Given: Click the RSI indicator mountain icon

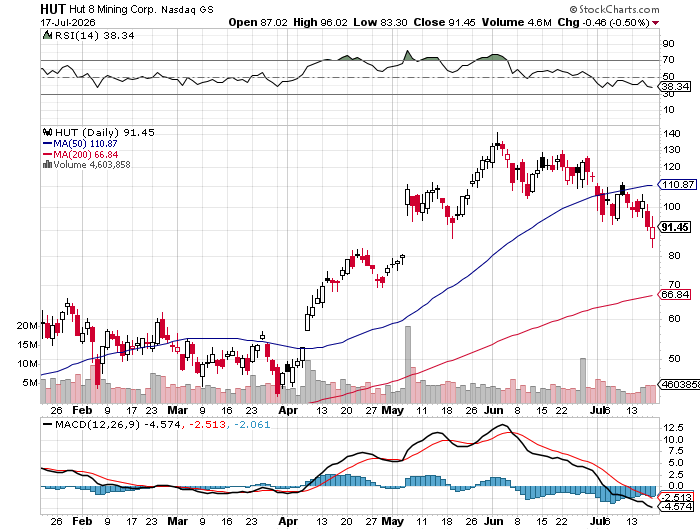Looking at the screenshot, I should pos(47,35).
